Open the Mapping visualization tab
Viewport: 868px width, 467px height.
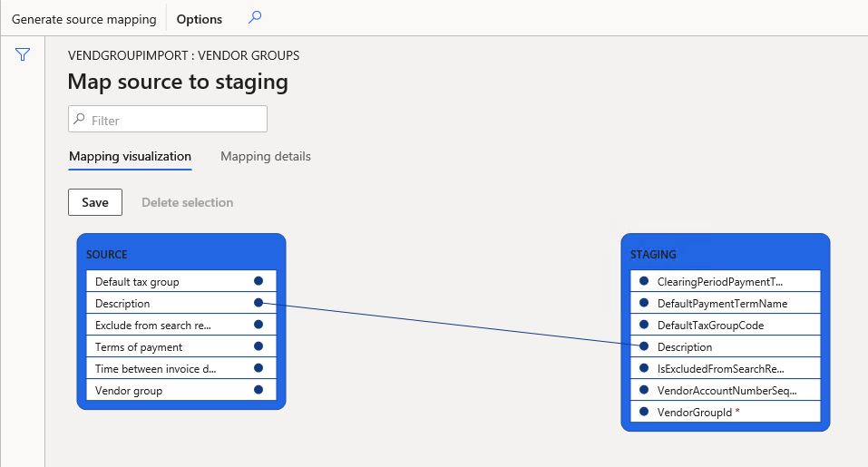[130, 157]
